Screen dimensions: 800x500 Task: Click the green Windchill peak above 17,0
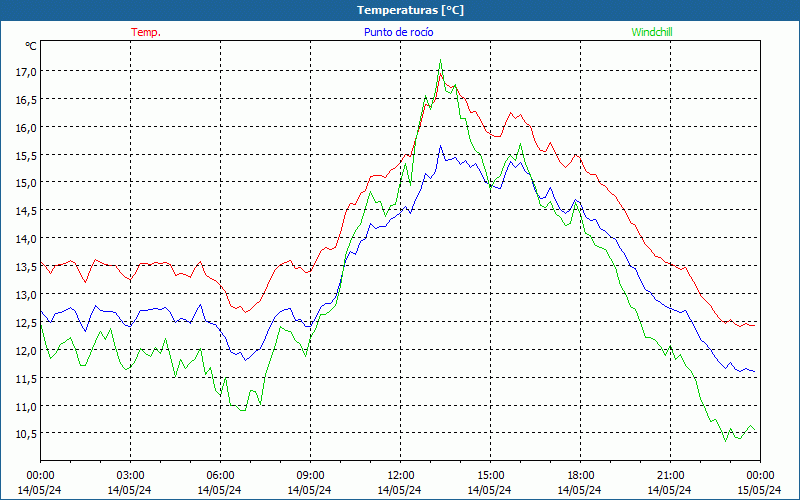pyautogui.click(x=440, y=60)
